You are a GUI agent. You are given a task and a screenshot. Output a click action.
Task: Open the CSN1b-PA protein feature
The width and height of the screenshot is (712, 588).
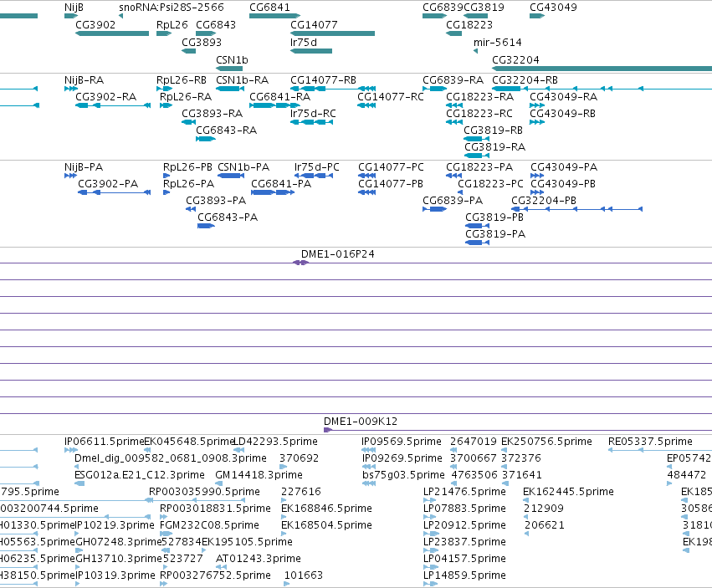point(231,176)
